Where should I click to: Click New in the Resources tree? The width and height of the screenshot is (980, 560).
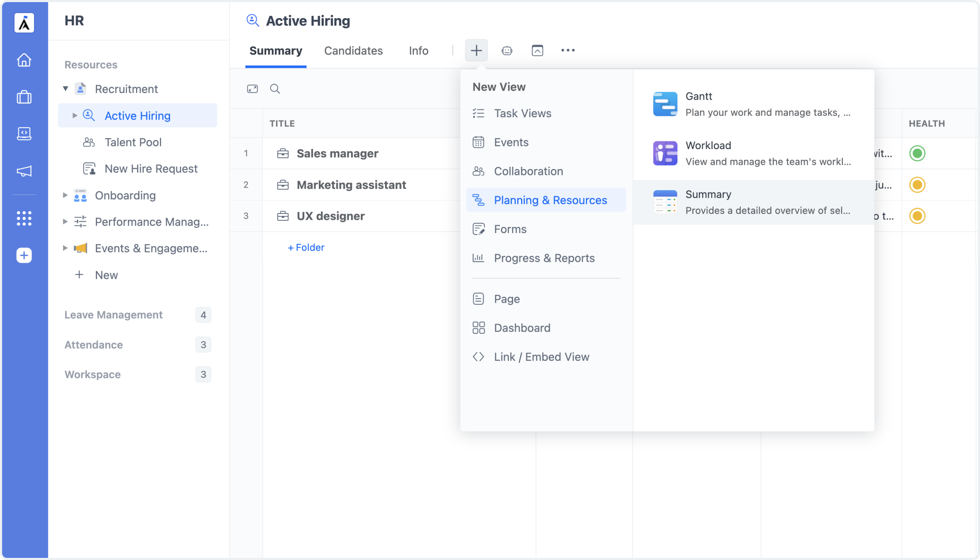point(106,275)
